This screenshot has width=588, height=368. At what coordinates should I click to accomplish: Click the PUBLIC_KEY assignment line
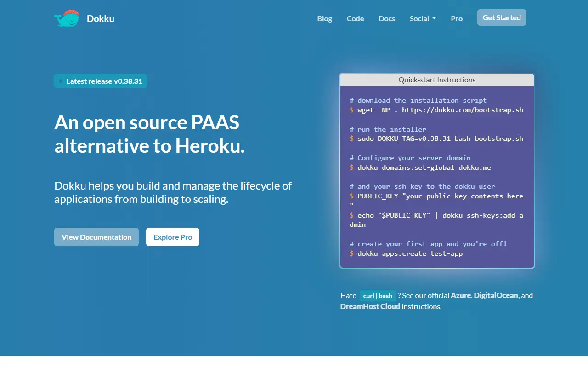pos(436,201)
